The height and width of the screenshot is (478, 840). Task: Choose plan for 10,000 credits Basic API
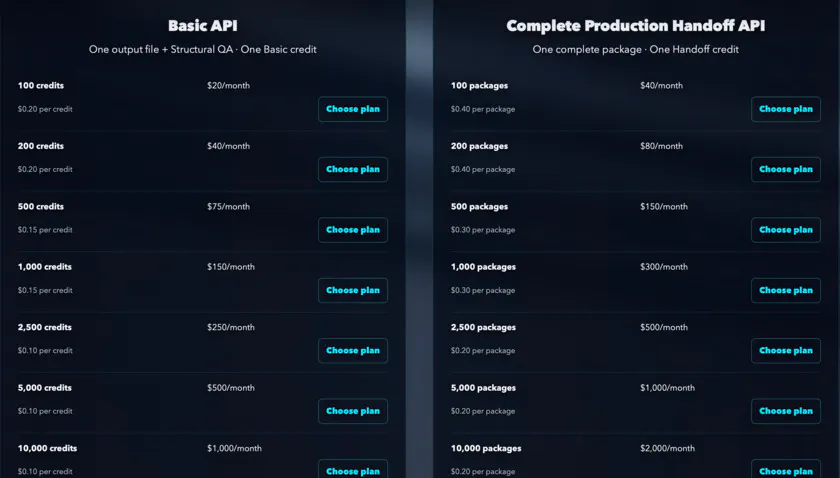point(352,469)
